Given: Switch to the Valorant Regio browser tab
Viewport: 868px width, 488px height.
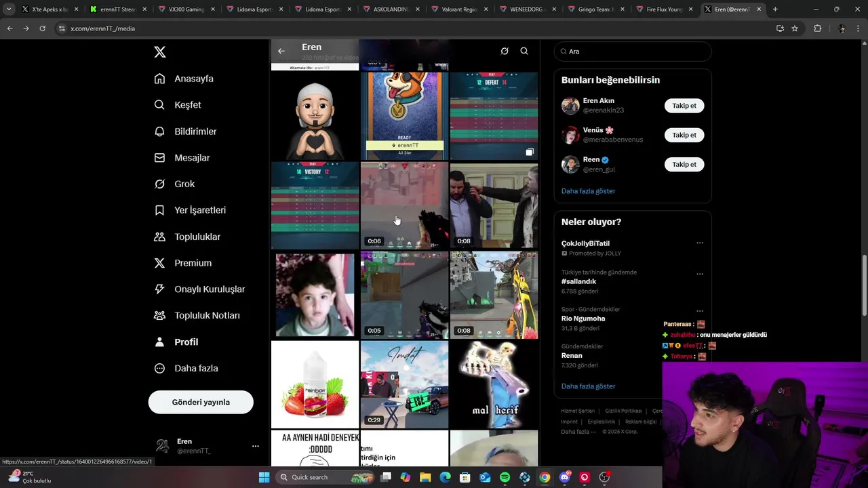Looking at the screenshot, I should coord(460,9).
